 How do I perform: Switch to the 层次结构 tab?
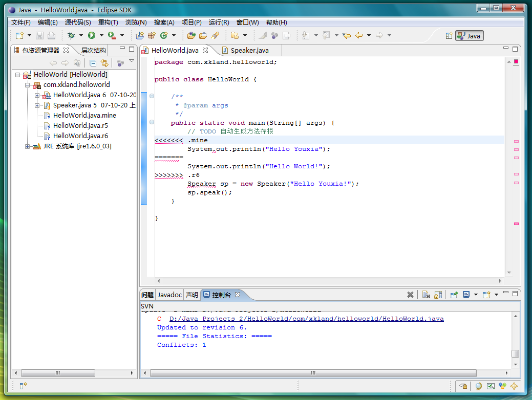(93, 51)
